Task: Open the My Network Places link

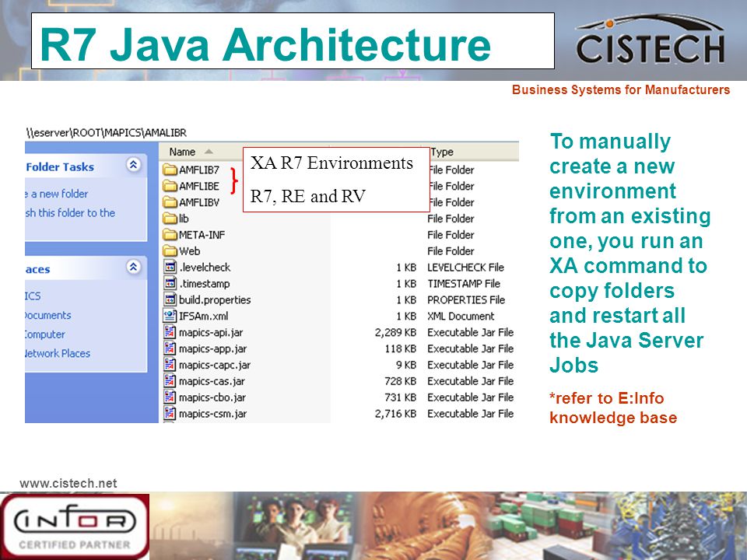Action: [58, 353]
